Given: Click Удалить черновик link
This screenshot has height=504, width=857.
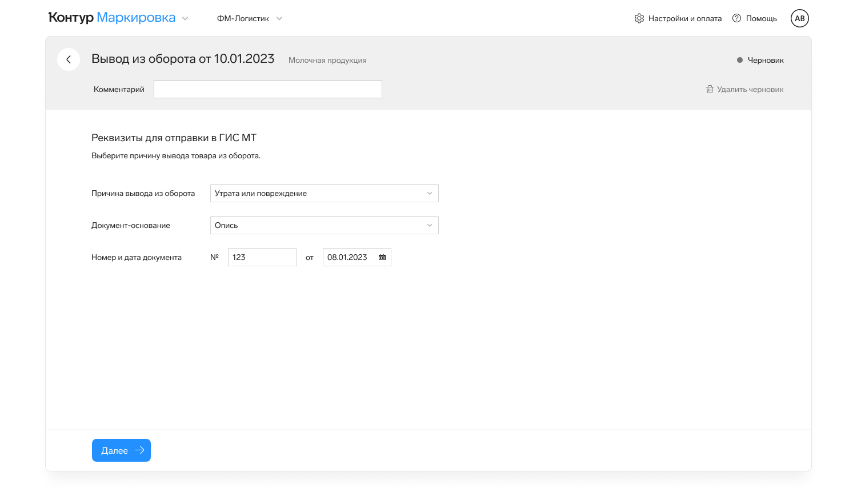Looking at the screenshot, I should click(750, 89).
